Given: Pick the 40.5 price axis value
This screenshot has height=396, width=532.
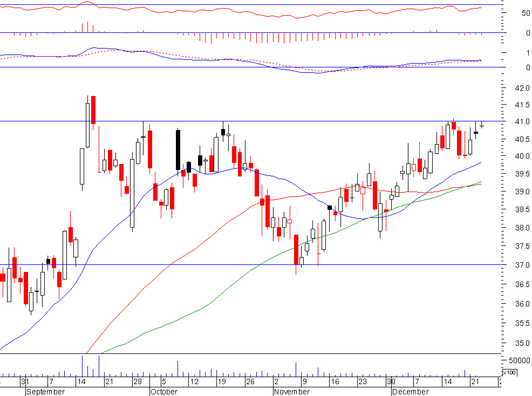Looking at the screenshot, I should (522, 139).
